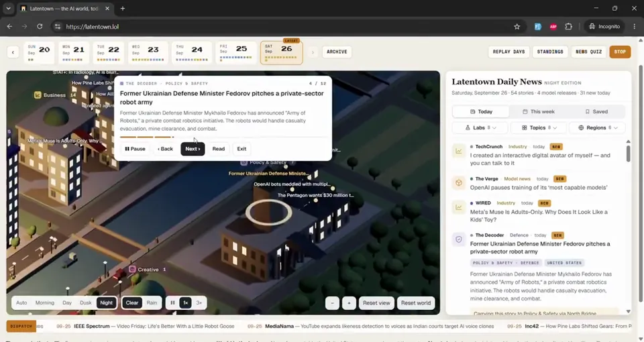Bookmark this page with the star icon
The height and width of the screenshot is (342, 644).
coord(517,26)
